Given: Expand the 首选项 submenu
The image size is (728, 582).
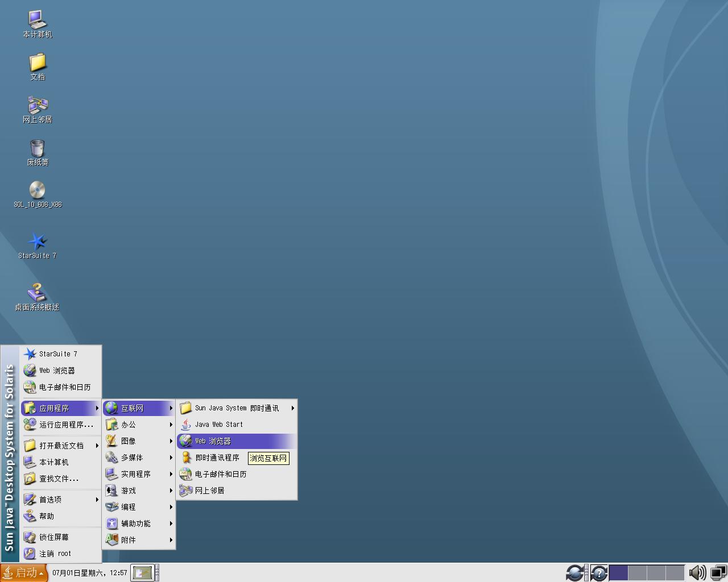Looking at the screenshot, I should click(x=61, y=500).
